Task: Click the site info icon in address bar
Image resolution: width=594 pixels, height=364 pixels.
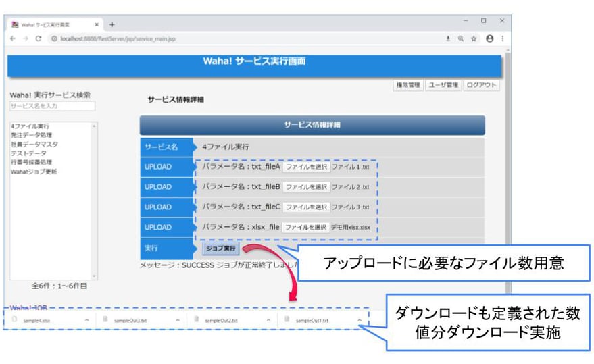Action: [54, 38]
